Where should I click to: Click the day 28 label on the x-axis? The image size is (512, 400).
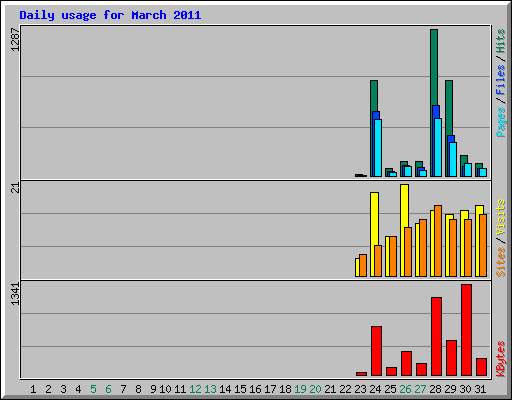[435, 389]
